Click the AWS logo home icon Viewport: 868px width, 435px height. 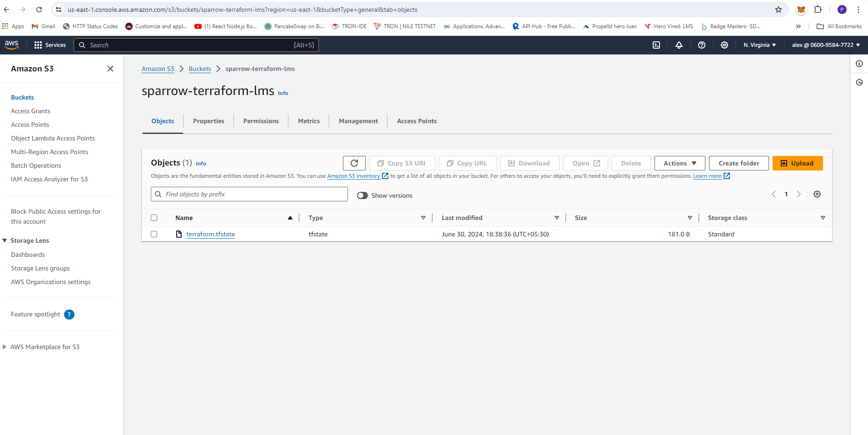[x=12, y=45]
